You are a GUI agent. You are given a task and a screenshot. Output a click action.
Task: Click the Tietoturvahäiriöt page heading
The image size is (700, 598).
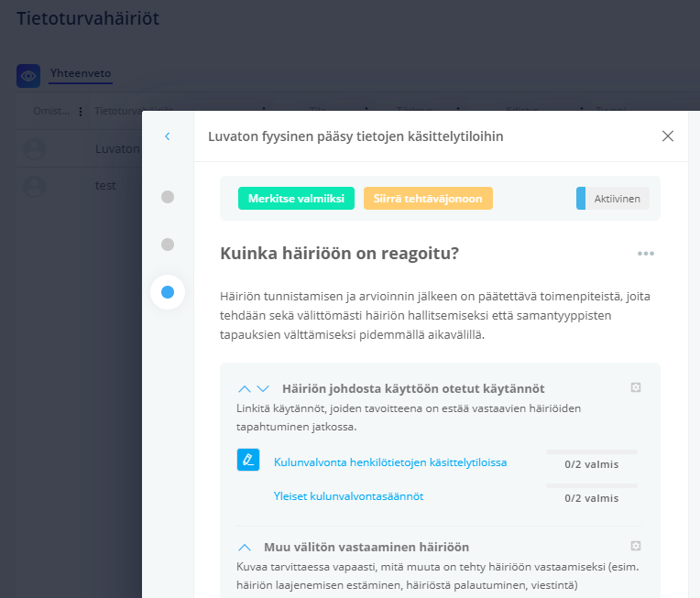click(x=88, y=18)
